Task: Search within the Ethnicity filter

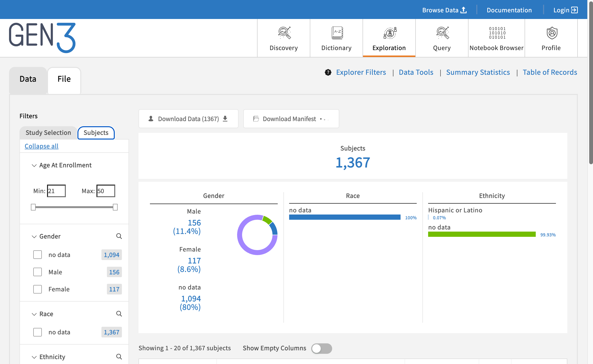Action: [119, 357]
